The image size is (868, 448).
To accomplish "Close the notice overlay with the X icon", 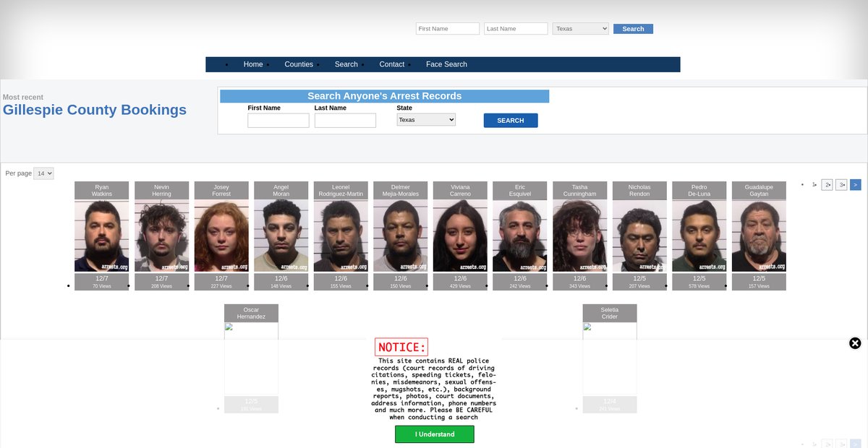I will (855, 343).
